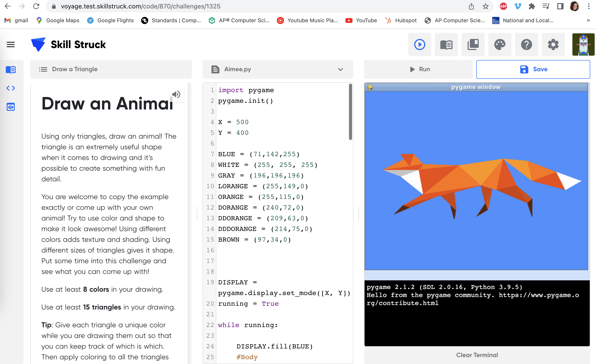Go forward in browser history
This screenshot has height=364, width=596.
tap(22, 6)
